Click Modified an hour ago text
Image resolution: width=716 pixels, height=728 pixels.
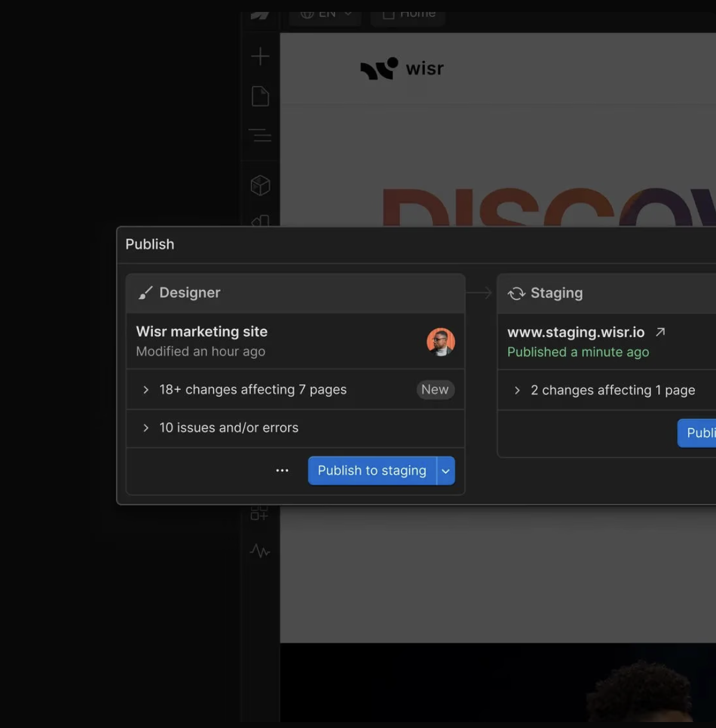[201, 351]
